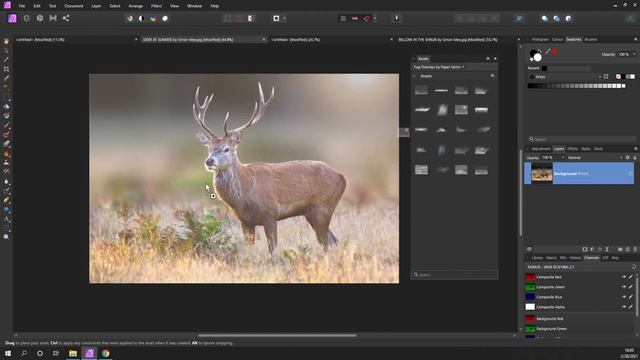The image size is (640, 360).
Task: Open the Normal blend mode dropdown
Action: click(x=595, y=158)
